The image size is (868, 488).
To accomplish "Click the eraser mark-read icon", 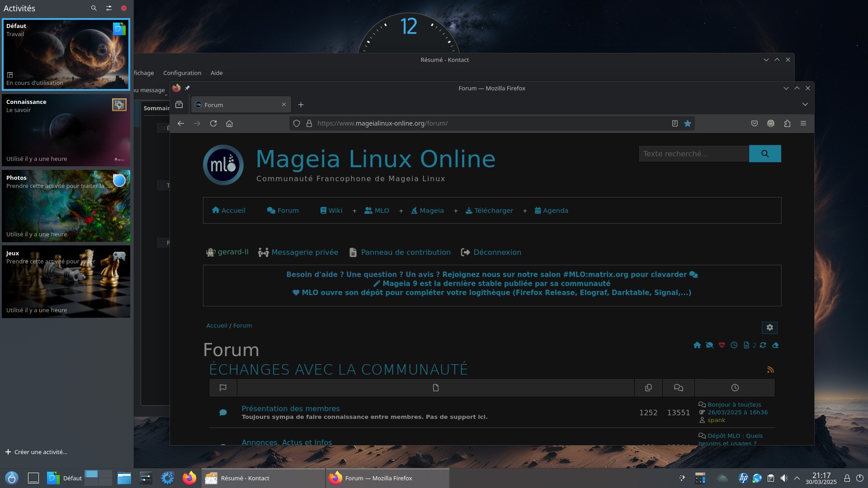I will (776, 345).
